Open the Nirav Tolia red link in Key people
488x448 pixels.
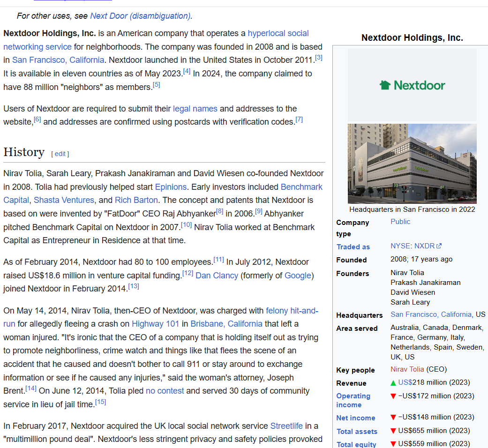click(x=407, y=369)
